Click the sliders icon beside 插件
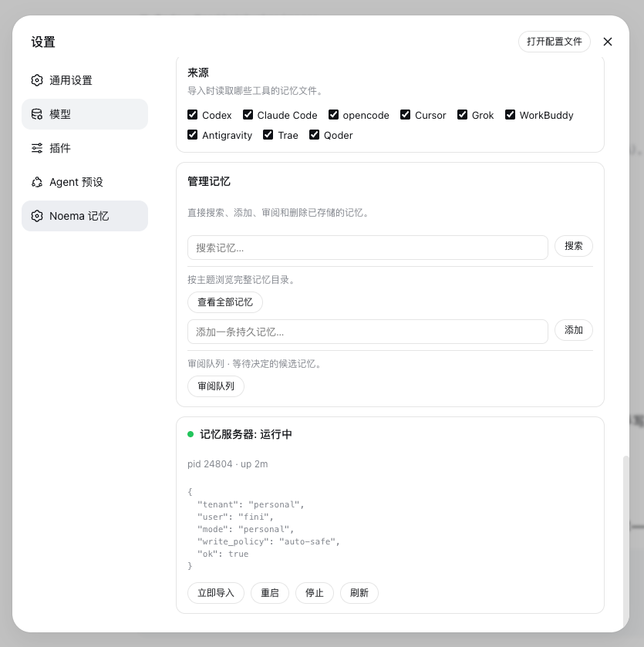 pos(37,148)
